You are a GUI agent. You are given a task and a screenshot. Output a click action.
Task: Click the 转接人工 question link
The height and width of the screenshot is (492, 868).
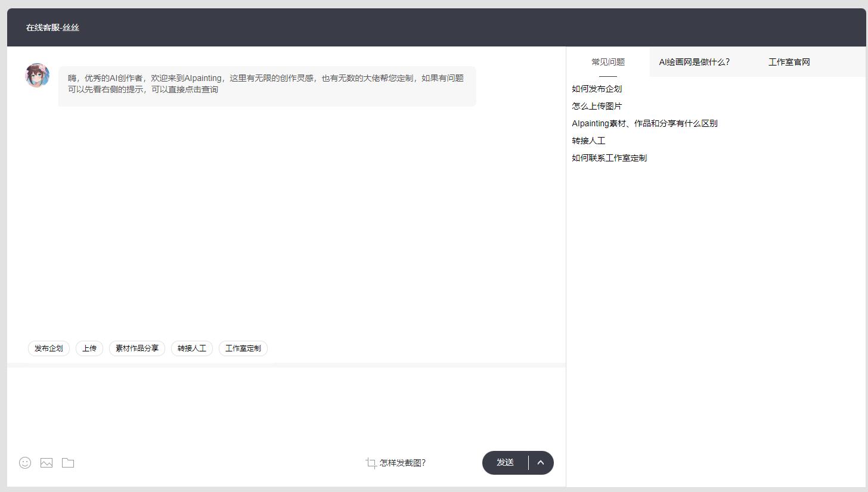click(588, 140)
